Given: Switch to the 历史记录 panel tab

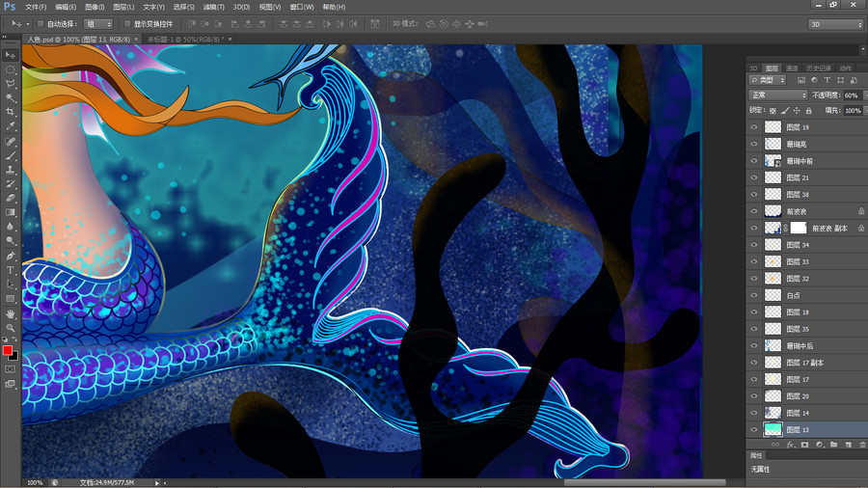Looking at the screenshot, I should [819, 68].
